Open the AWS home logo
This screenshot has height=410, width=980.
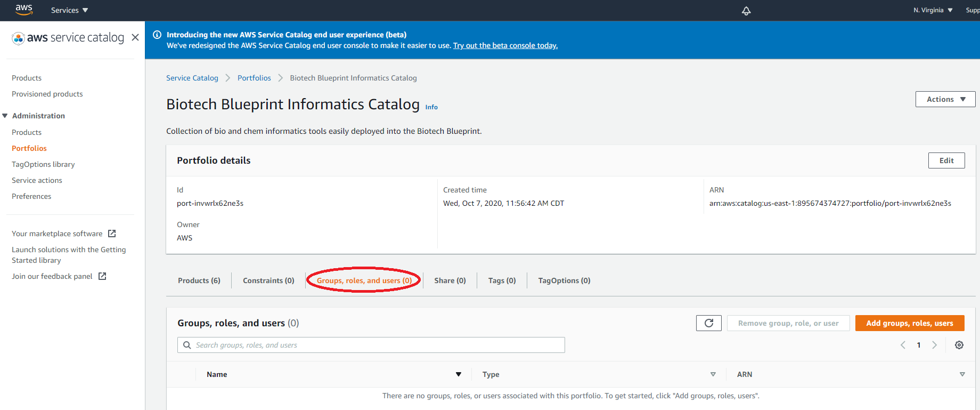pos(24,10)
